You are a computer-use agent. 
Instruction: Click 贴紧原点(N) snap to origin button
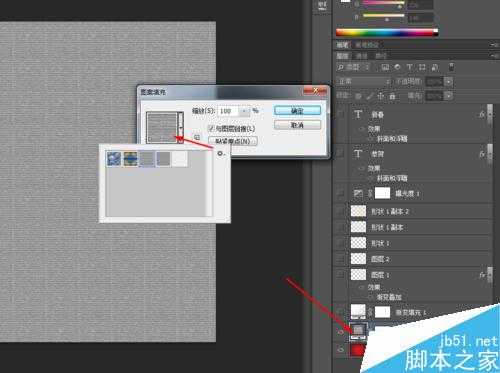[233, 141]
